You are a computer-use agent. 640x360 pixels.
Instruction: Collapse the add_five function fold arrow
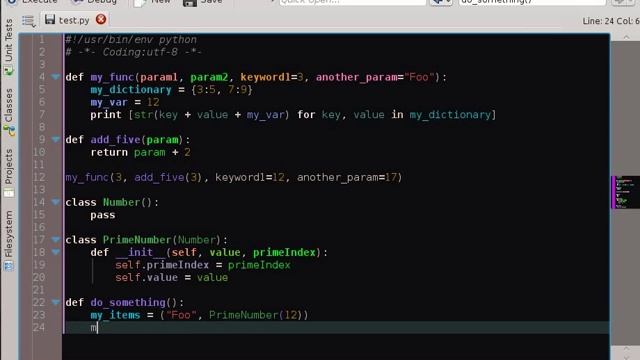pos(56,140)
